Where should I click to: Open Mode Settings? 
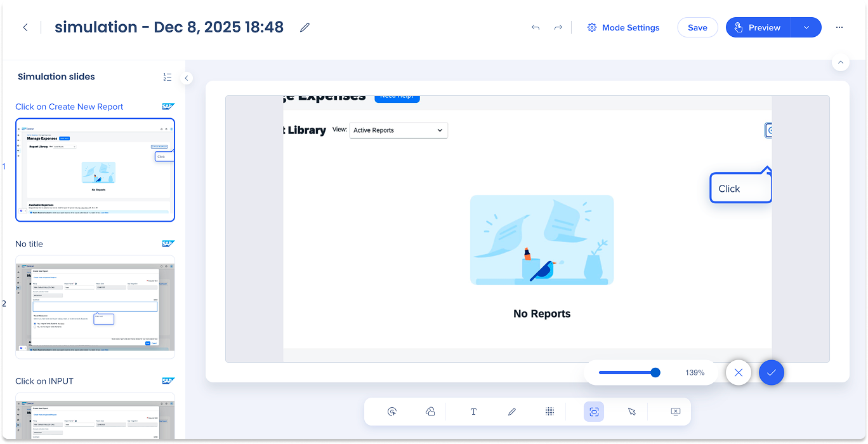click(623, 27)
